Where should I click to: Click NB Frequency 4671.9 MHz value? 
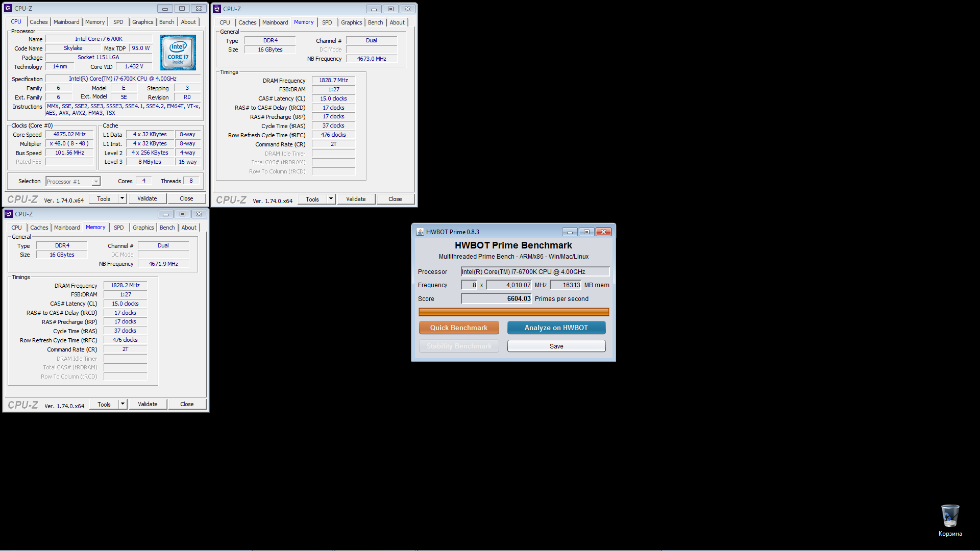click(x=163, y=264)
